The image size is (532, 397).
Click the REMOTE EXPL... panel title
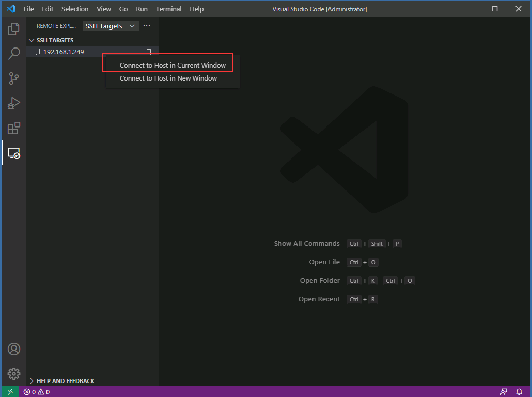click(56, 26)
